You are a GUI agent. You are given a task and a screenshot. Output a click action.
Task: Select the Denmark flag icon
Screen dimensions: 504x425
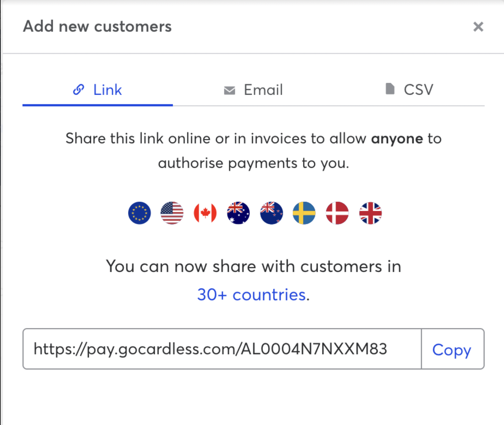337,213
